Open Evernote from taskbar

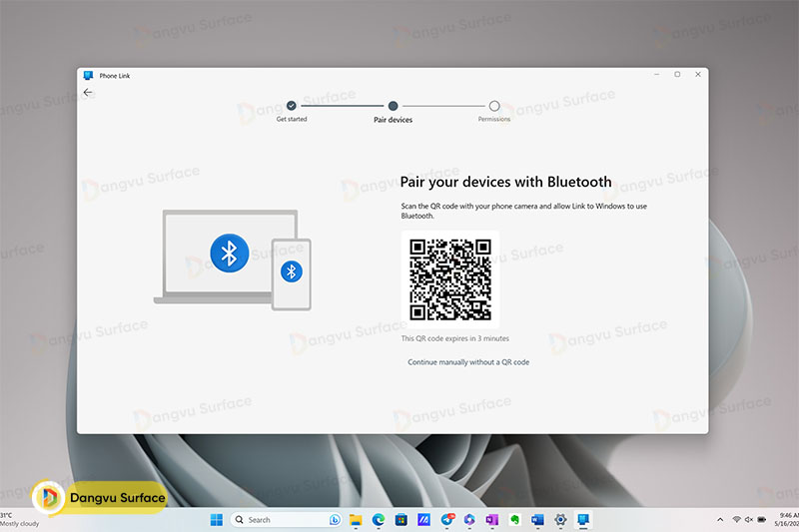514,520
